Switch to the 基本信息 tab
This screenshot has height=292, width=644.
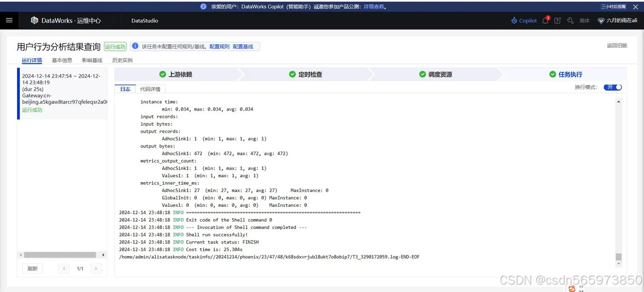click(62, 60)
